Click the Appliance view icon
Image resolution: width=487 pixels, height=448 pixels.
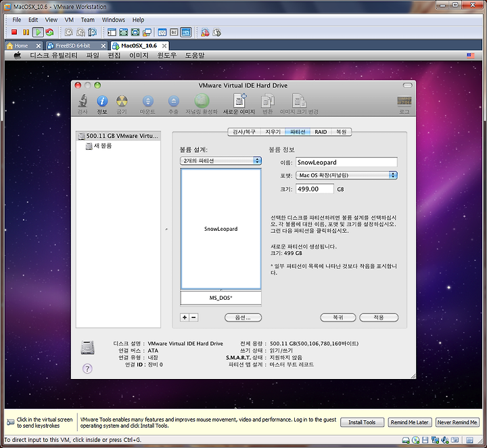(x=174, y=32)
